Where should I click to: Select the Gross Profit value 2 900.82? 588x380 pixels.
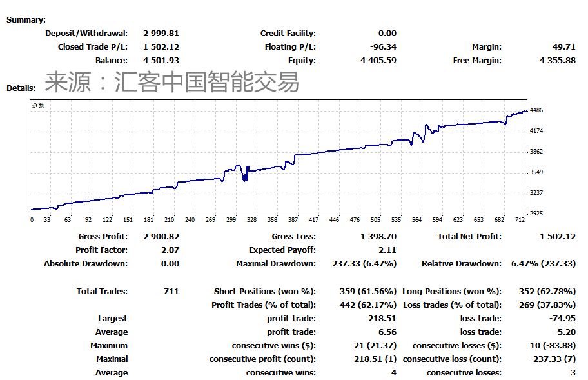pyautogui.click(x=161, y=237)
